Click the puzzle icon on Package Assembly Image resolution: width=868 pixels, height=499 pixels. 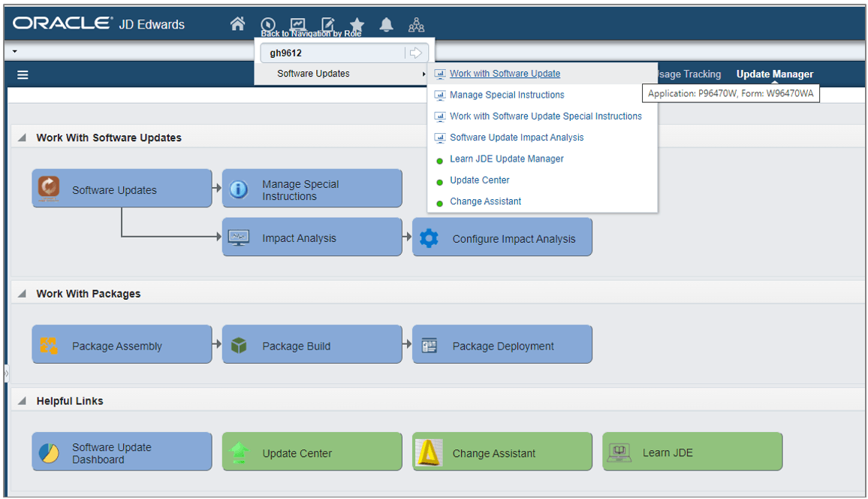49,346
